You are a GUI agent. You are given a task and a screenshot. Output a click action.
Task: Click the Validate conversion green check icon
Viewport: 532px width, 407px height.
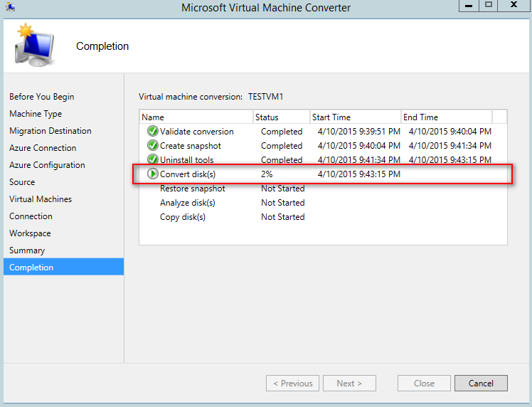(x=153, y=131)
